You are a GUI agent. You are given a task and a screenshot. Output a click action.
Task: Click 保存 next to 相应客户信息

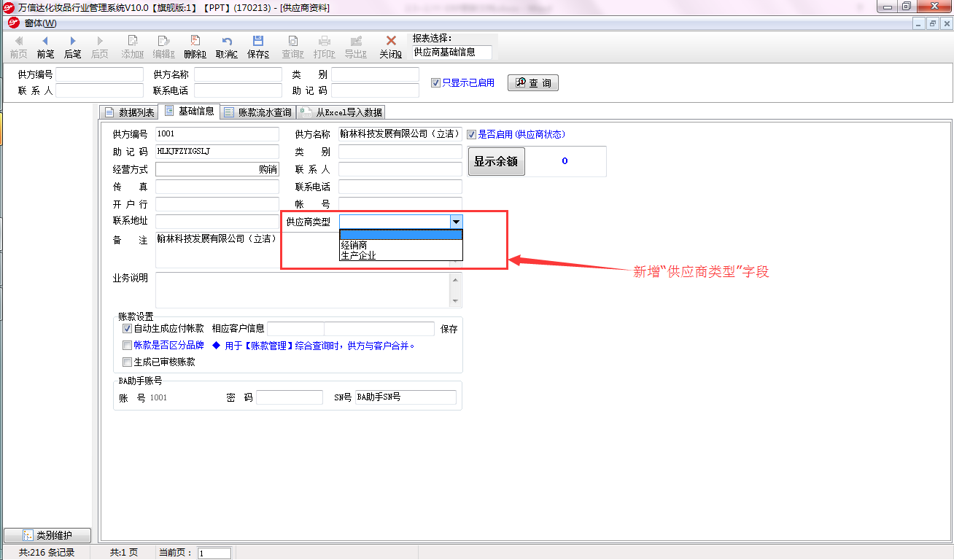(x=449, y=329)
